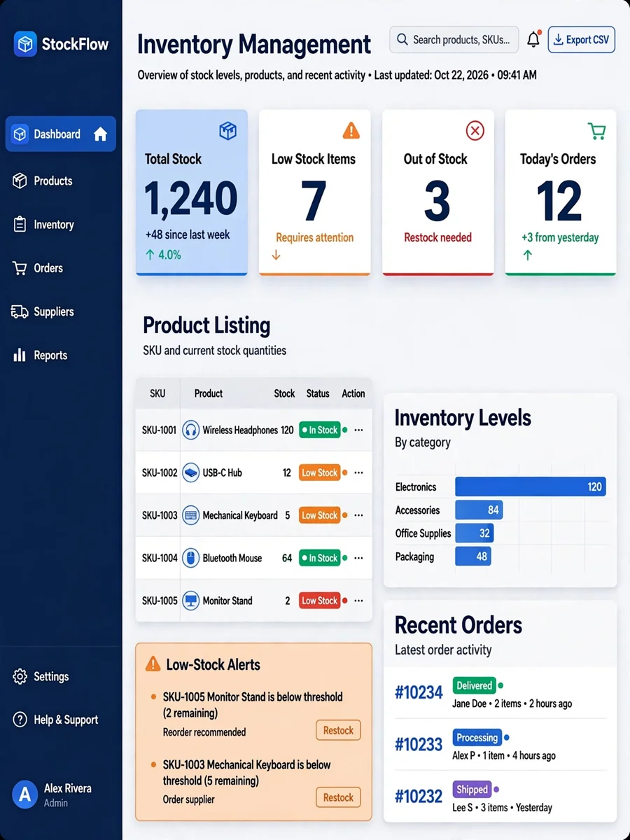Click the Total Stock box icon
The width and height of the screenshot is (630, 840).
pos(227,130)
